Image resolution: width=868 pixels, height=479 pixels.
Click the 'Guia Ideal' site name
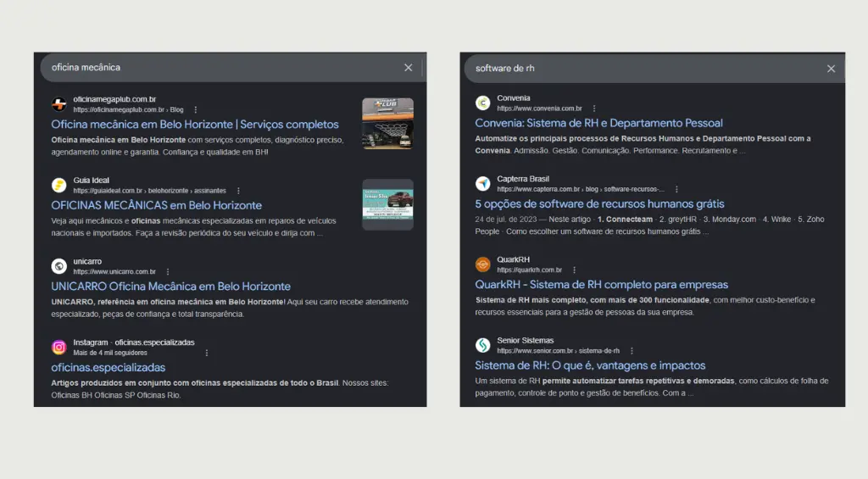[x=92, y=181]
